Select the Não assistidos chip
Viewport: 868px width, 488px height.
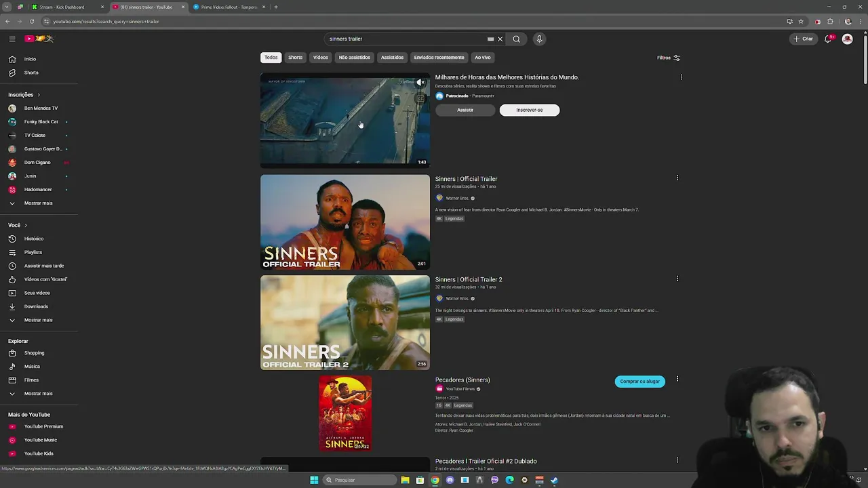(x=355, y=58)
